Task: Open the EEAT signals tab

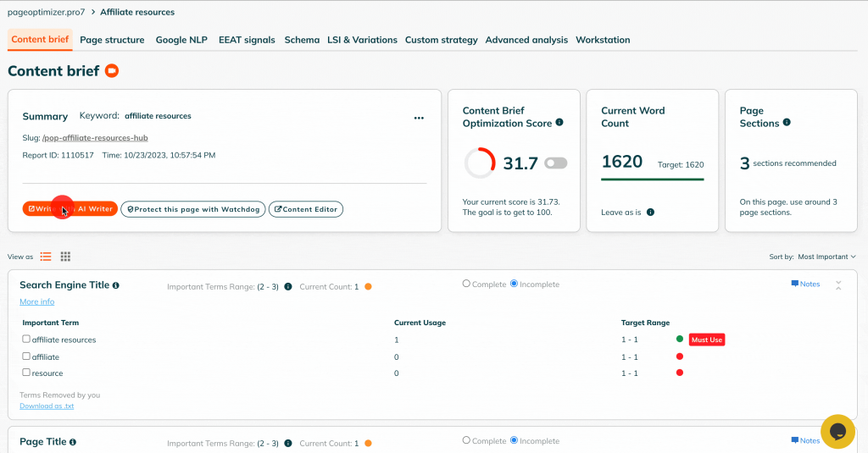Action: click(x=247, y=40)
